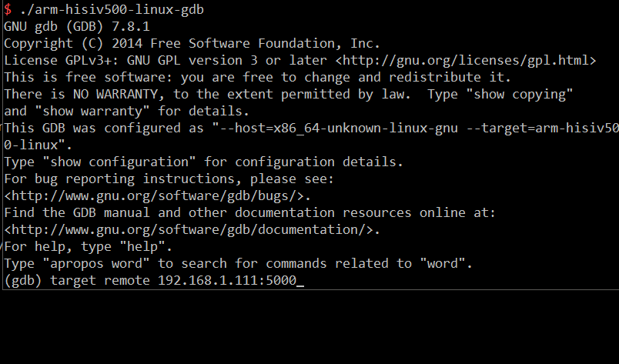The image size is (619, 364).
Task: Click the ./arm-hisiv500-linux-gdb command text
Action: coord(109,9)
